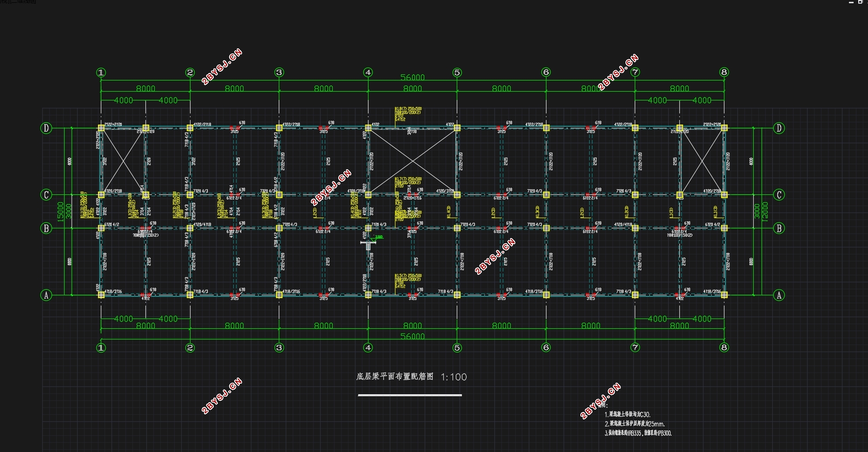Click the drawing title 底层梁平面布置配筋图
868x452 pixels.
[395, 376]
